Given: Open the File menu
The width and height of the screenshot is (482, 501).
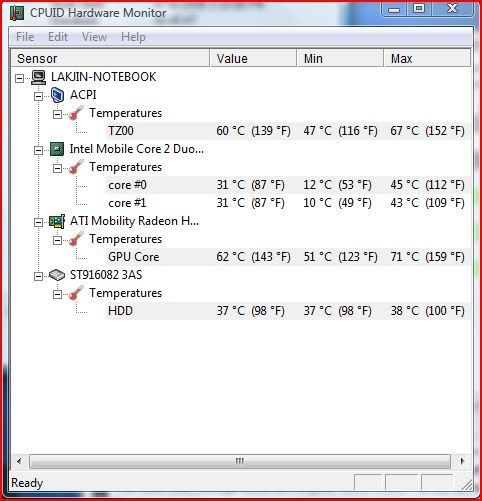Looking at the screenshot, I should (25, 37).
